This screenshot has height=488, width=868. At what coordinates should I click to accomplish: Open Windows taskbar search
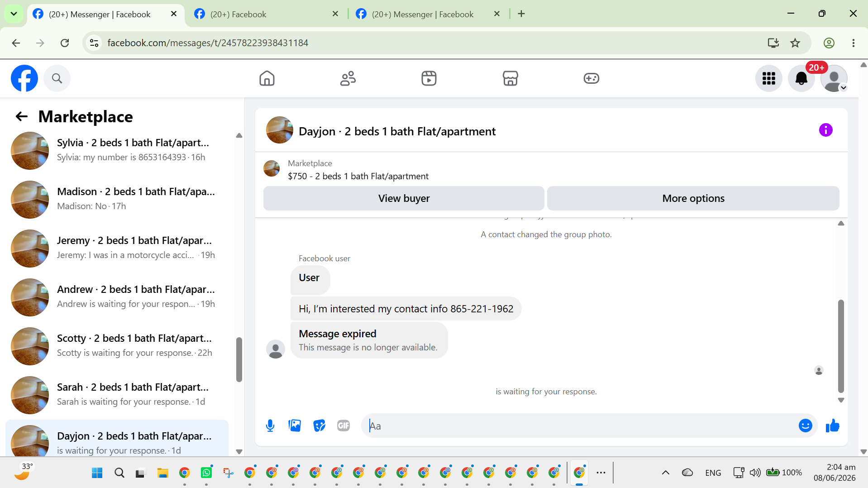(119, 473)
